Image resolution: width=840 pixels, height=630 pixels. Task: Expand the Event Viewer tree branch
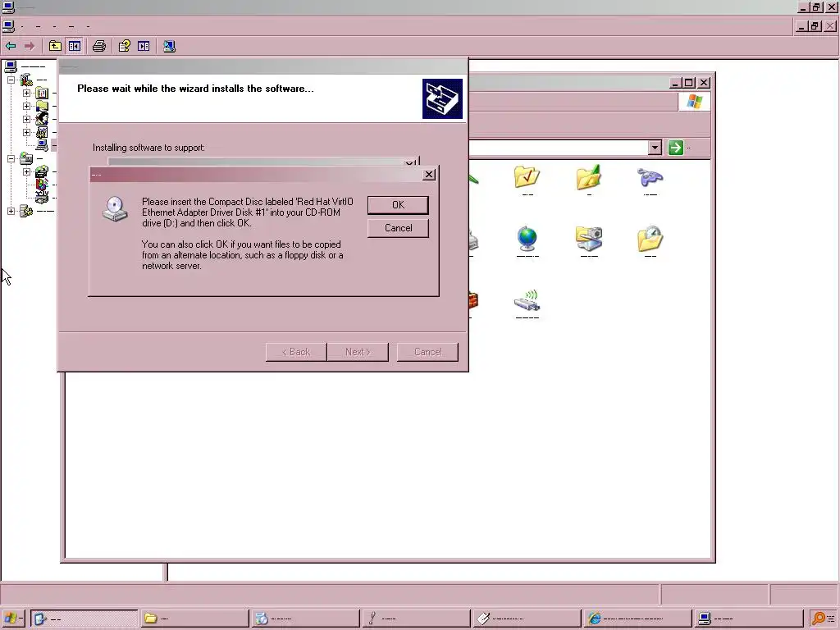(26, 94)
